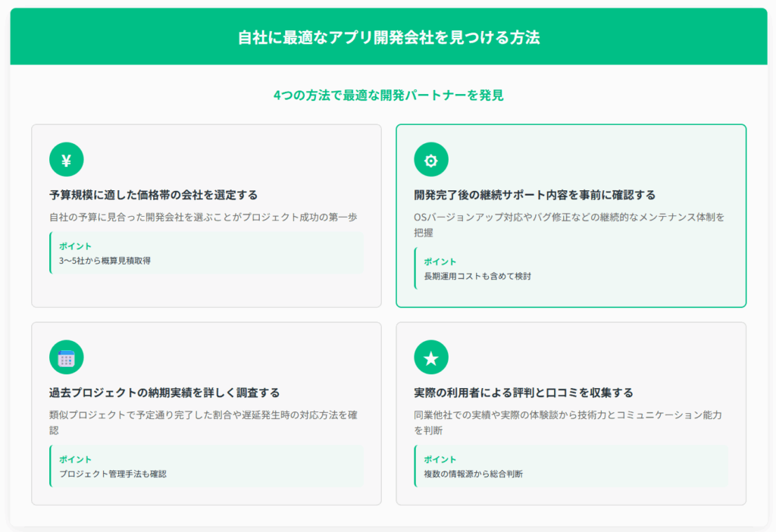
Task: Click the calendar icon
Action: [66, 358]
